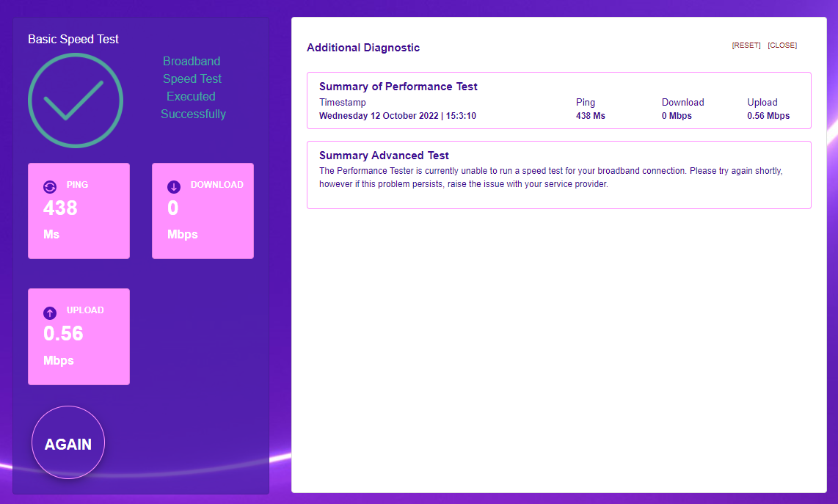
Task: Select the Download arrow icon
Action: click(x=172, y=186)
